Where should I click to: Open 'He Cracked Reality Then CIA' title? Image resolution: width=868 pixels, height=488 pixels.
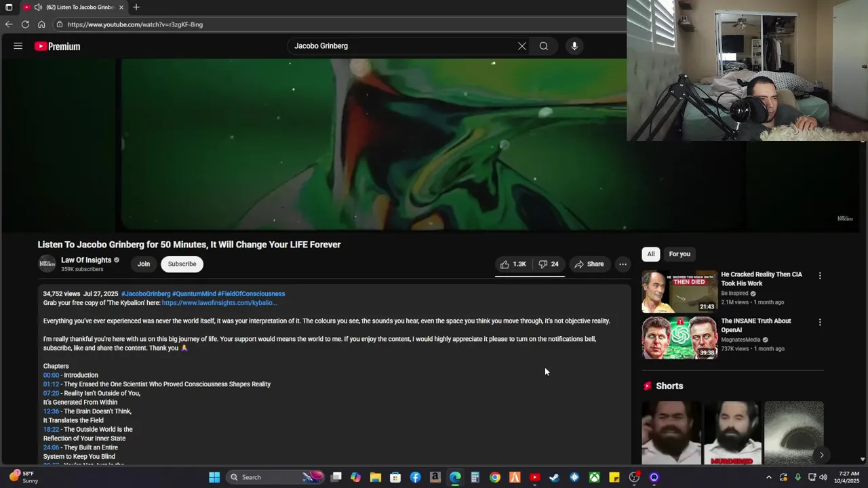762,279
